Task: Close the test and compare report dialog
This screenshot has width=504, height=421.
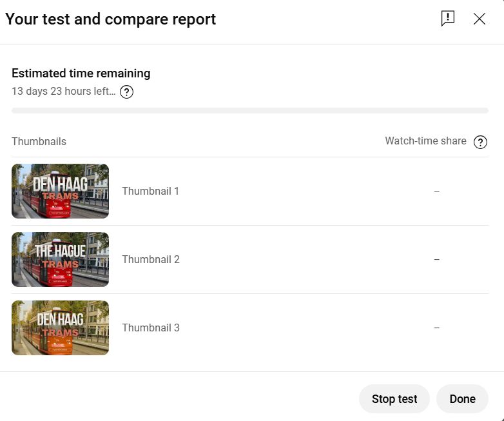Action: pos(480,19)
